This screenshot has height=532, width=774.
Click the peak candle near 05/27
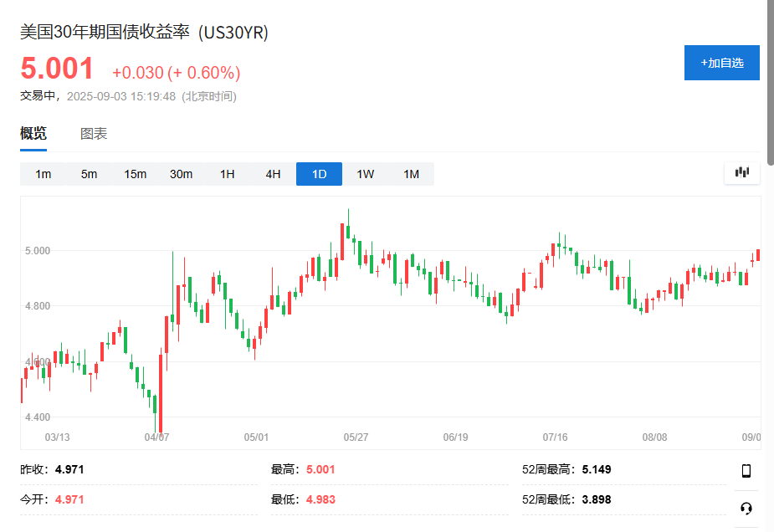348,224
